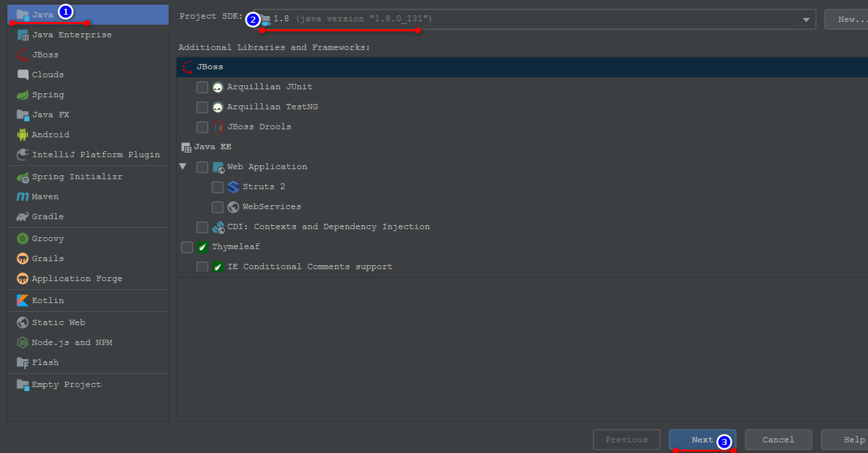The width and height of the screenshot is (868, 453).
Task: Click the Flash folder icon
Action: click(23, 362)
